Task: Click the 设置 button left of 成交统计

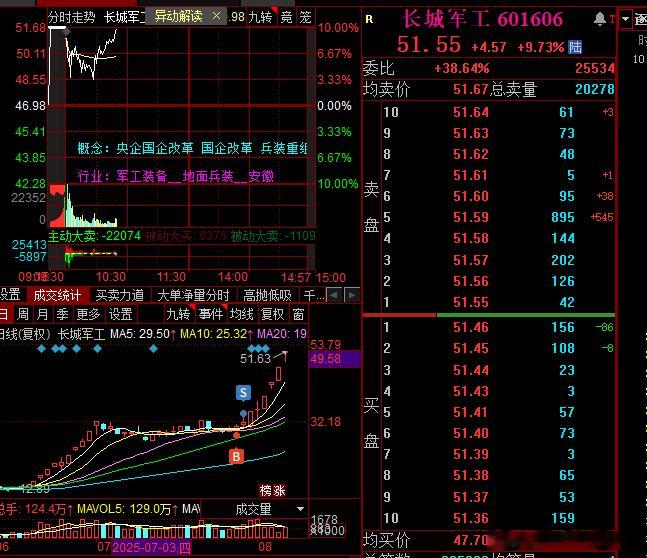Action: tap(10, 295)
